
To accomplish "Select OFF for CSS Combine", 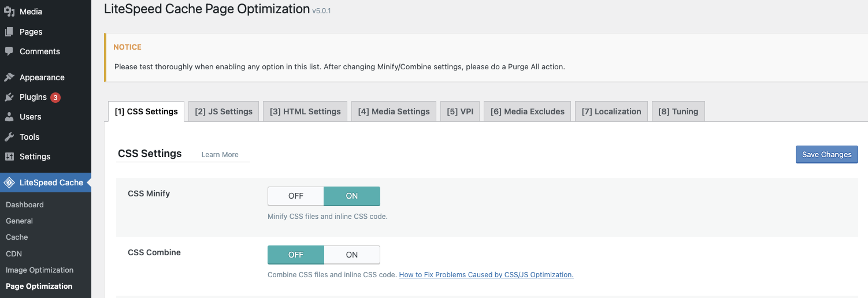I will [295, 255].
